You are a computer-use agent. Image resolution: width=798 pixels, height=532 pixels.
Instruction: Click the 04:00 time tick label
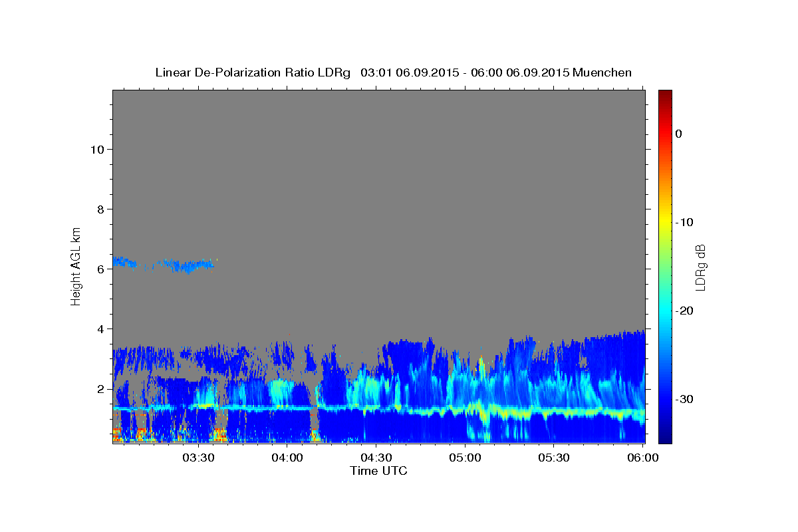pyautogui.click(x=287, y=458)
